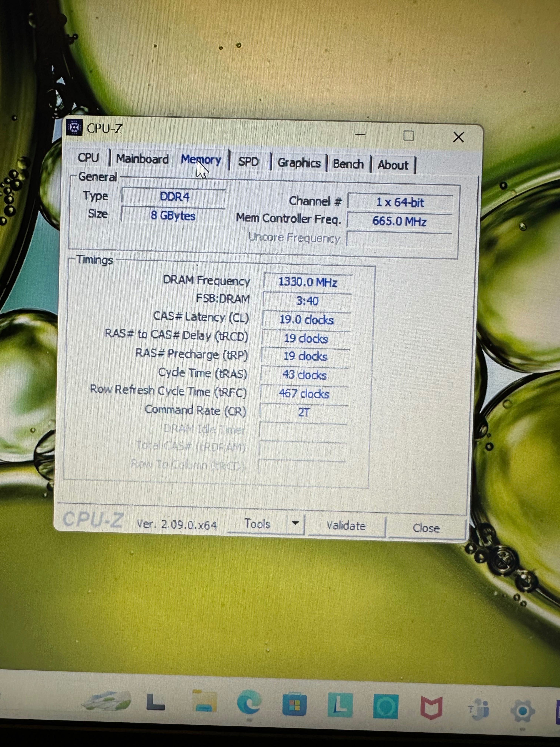
Task: Click the 665.0 MHz controller frequency value
Action: pyautogui.click(x=399, y=221)
